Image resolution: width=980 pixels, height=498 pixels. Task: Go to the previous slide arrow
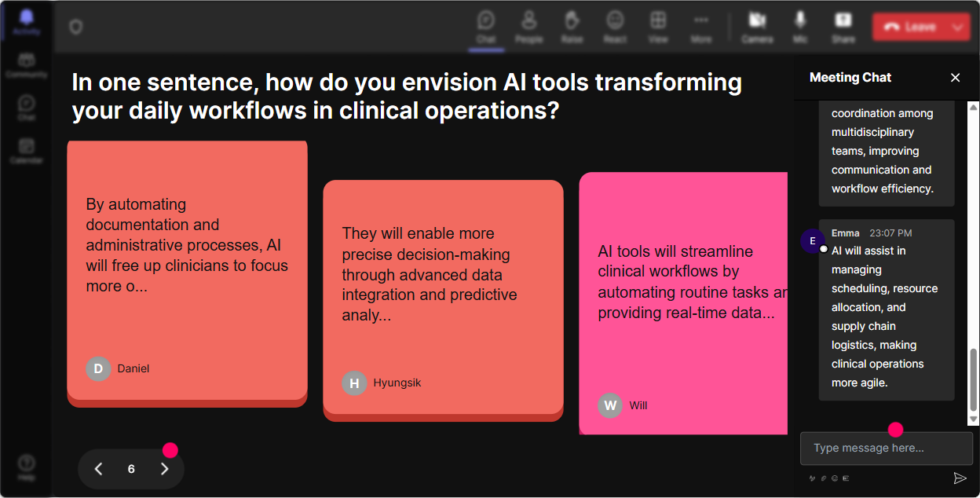(99, 469)
